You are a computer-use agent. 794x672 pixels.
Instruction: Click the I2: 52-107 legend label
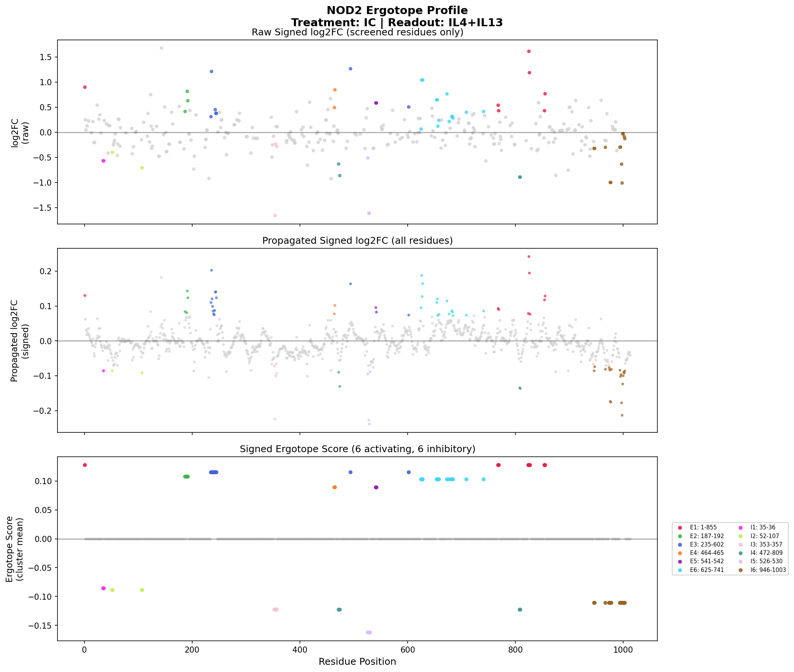point(765,536)
